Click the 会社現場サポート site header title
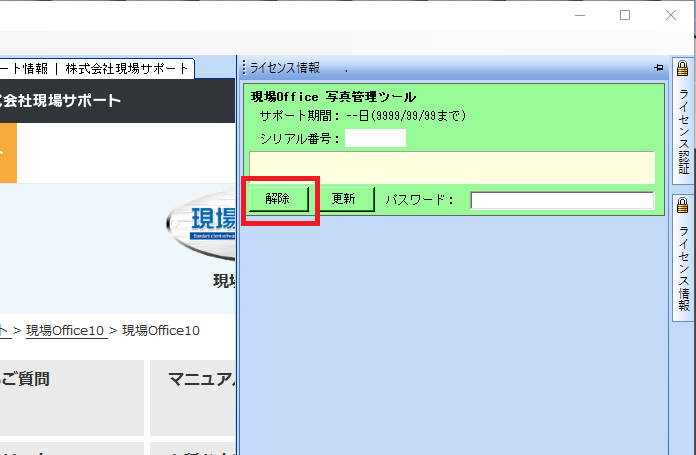 60,101
